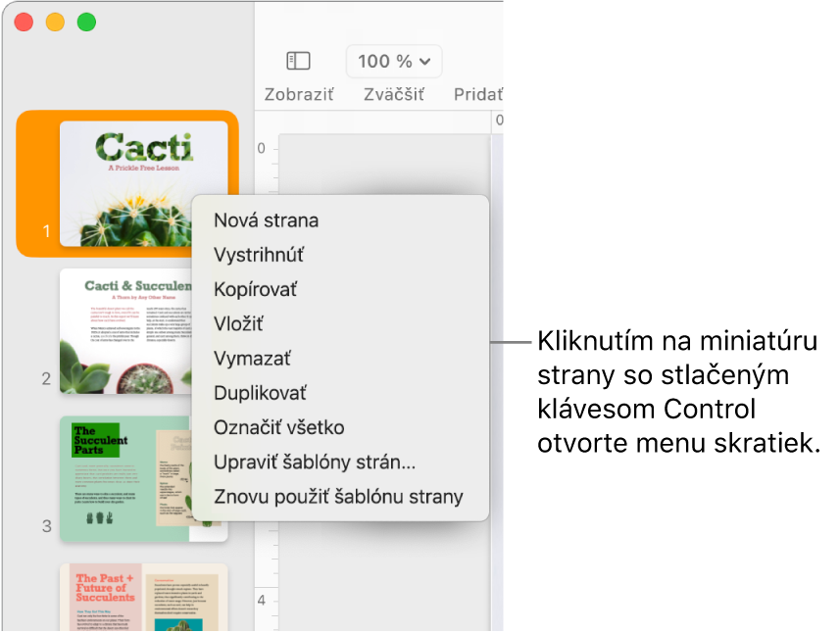The height and width of the screenshot is (633, 840).
Task: Choose Znovu použiť šablónu strany
Action: tap(340, 497)
